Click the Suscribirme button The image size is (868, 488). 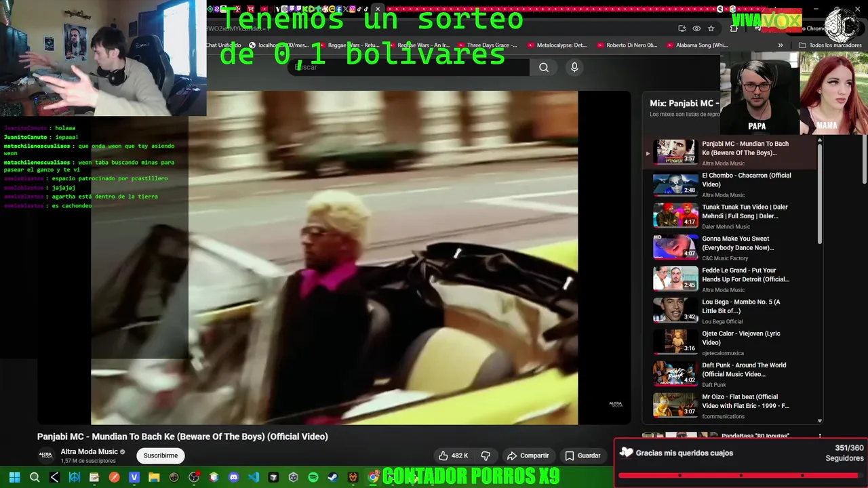click(x=161, y=455)
